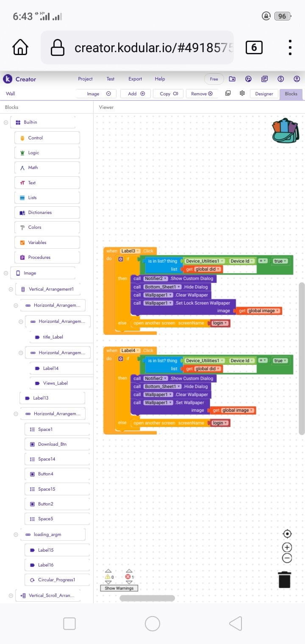Select Circular_Progress1 in the component tree
Screen dimensions: 305x644
57,580
